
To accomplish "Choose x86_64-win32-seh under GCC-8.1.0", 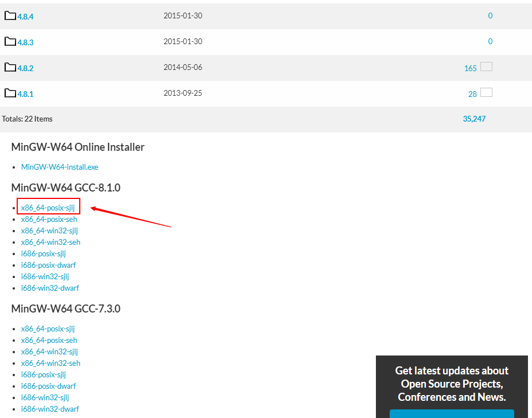I will (51, 242).
